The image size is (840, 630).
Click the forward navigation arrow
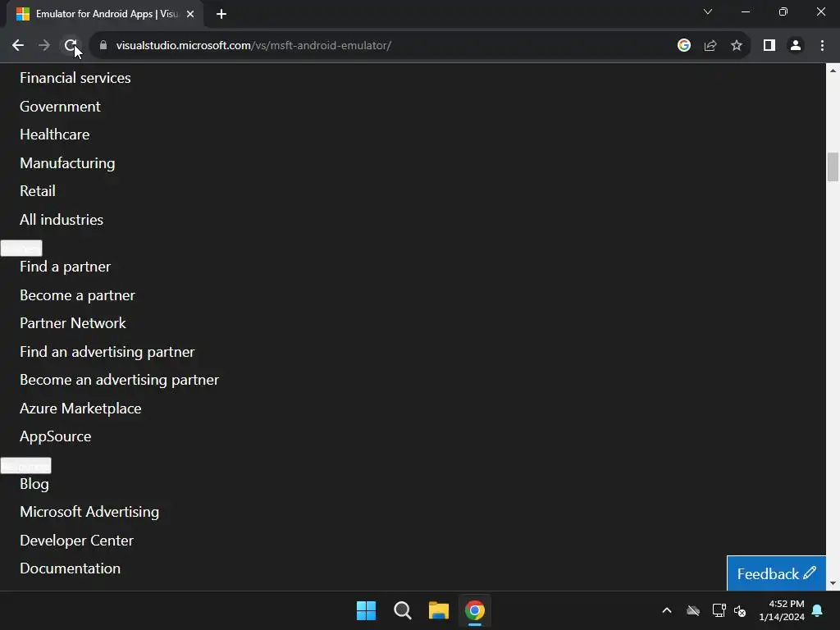pos(44,46)
